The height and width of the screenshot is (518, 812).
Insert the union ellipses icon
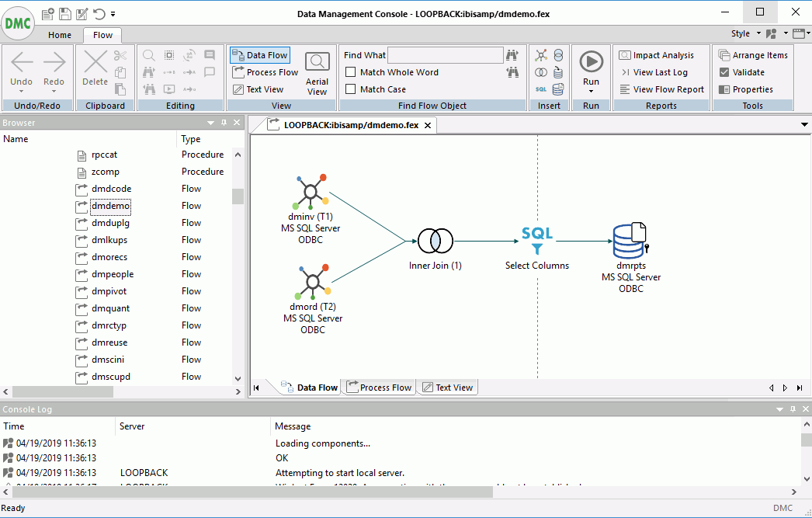pyautogui.click(x=558, y=55)
